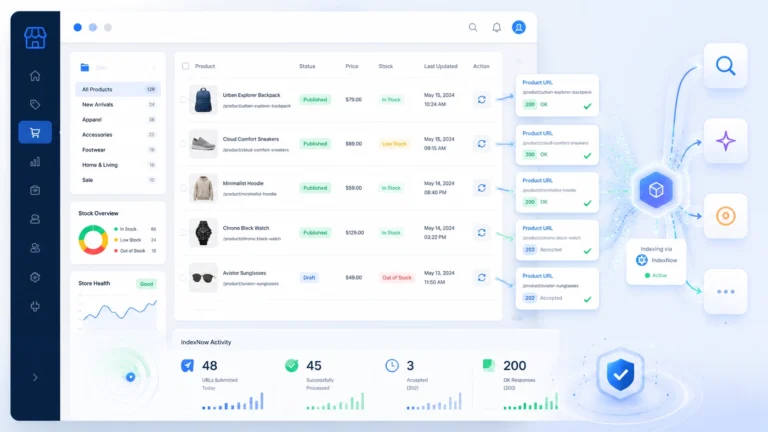Viewport: 768px width, 432px height.
Task: Click the Stock Overview donut chart
Action: [93, 240]
